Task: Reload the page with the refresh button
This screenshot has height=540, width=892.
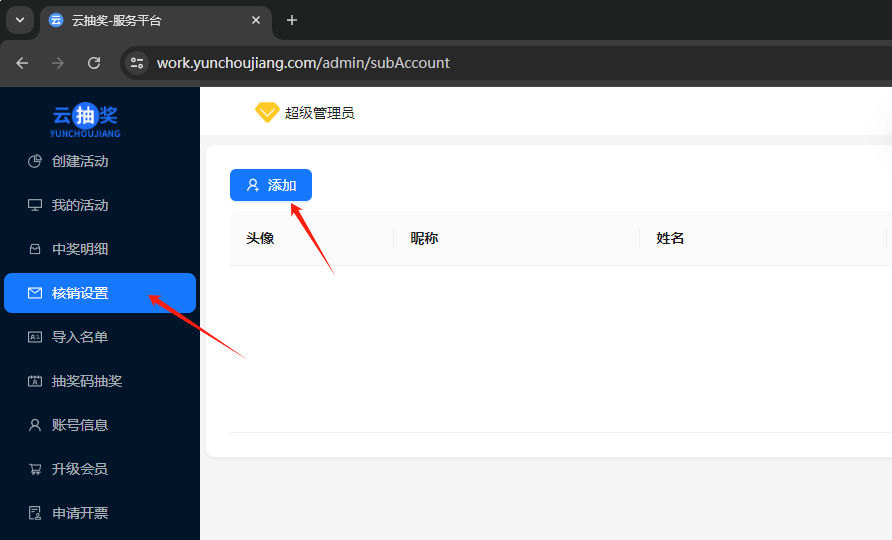Action: click(94, 63)
